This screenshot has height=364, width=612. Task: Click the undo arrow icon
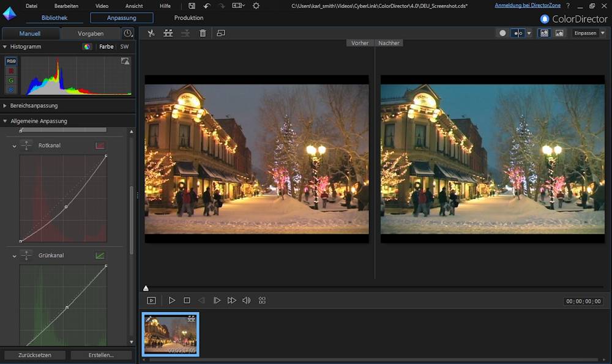(207, 6)
